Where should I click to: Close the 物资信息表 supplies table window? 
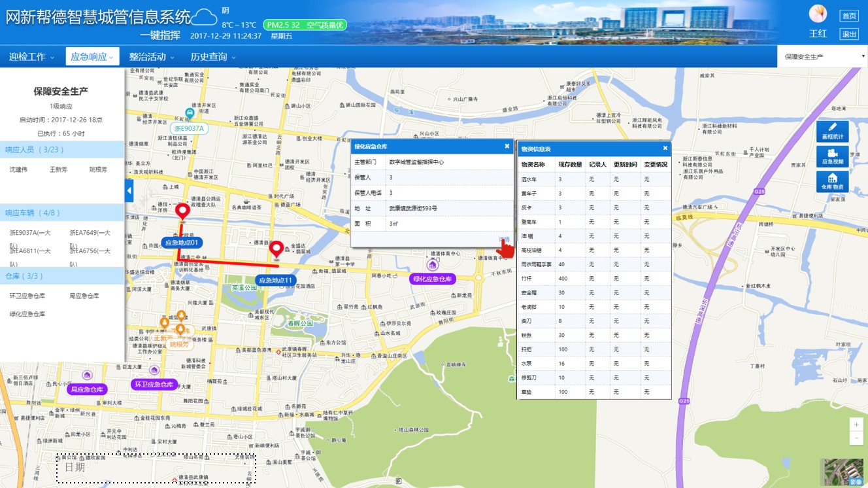[x=665, y=148]
